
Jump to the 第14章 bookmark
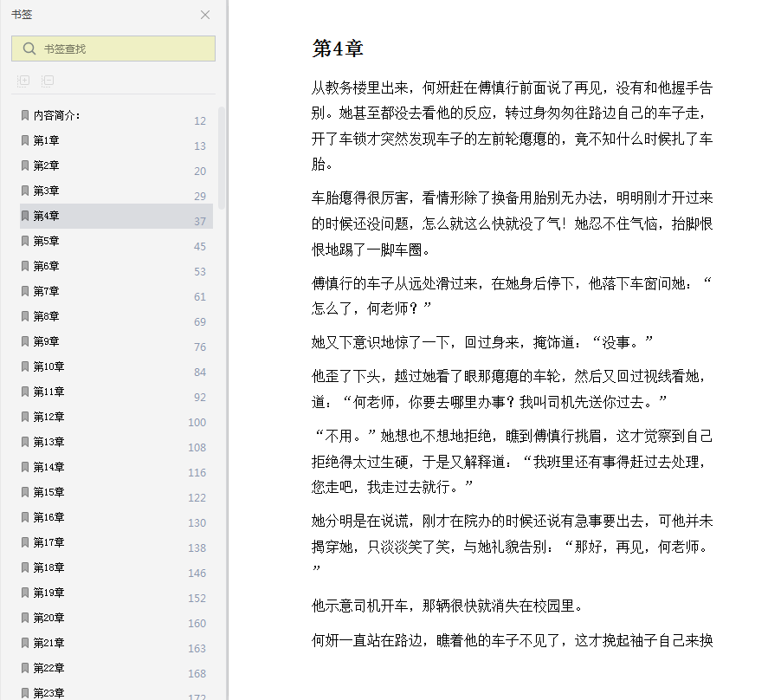(x=116, y=467)
